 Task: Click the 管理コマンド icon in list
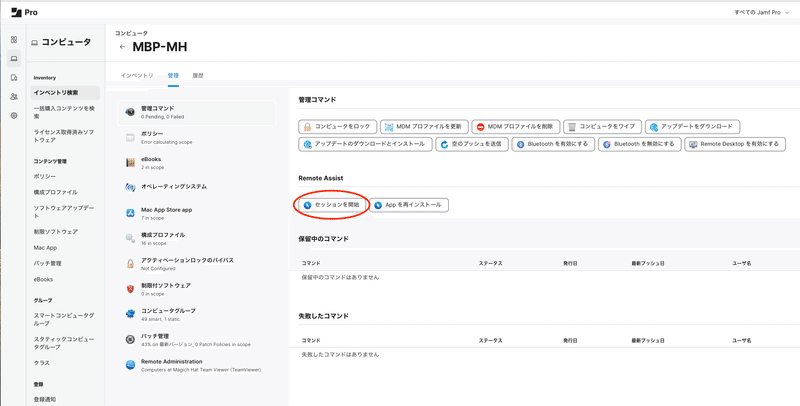point(130,112)
